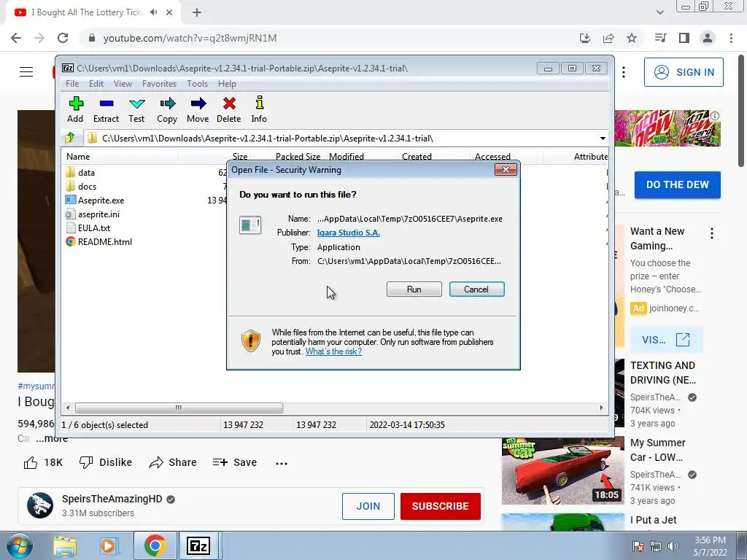Open Chrome media controls icon
Viewport: 747px width, 560px height.
coord(660,38)
